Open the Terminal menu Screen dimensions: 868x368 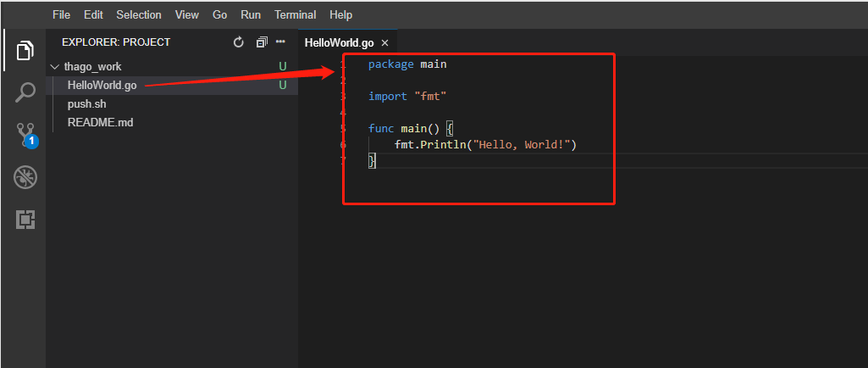coord(295,15)
